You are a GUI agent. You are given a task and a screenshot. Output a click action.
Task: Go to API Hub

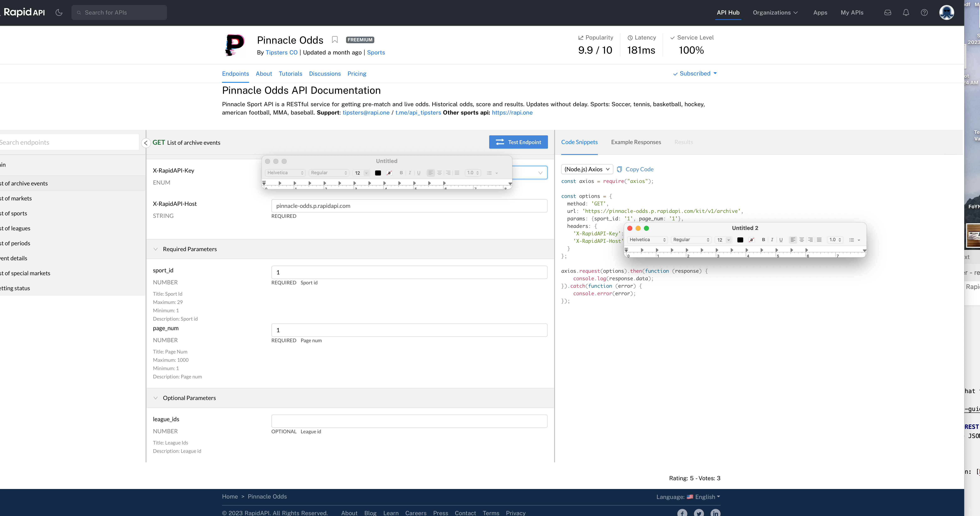[x=728, y=12]
